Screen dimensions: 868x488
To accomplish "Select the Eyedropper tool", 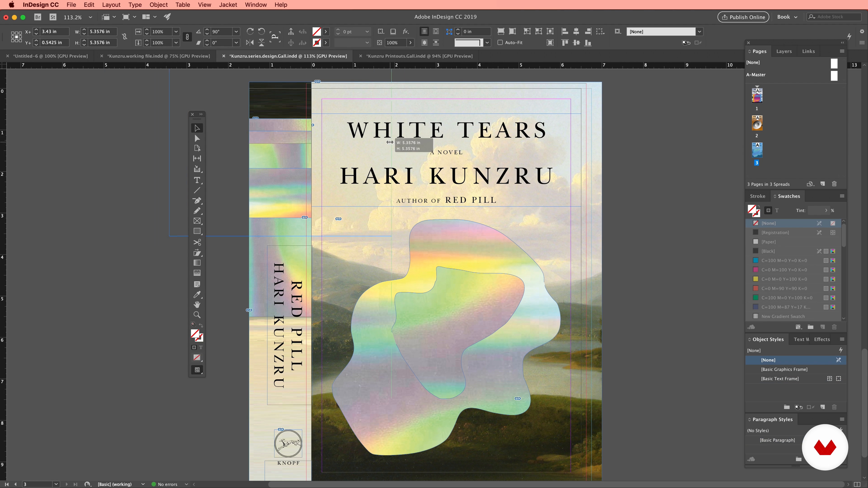I will tap(197, 295).
